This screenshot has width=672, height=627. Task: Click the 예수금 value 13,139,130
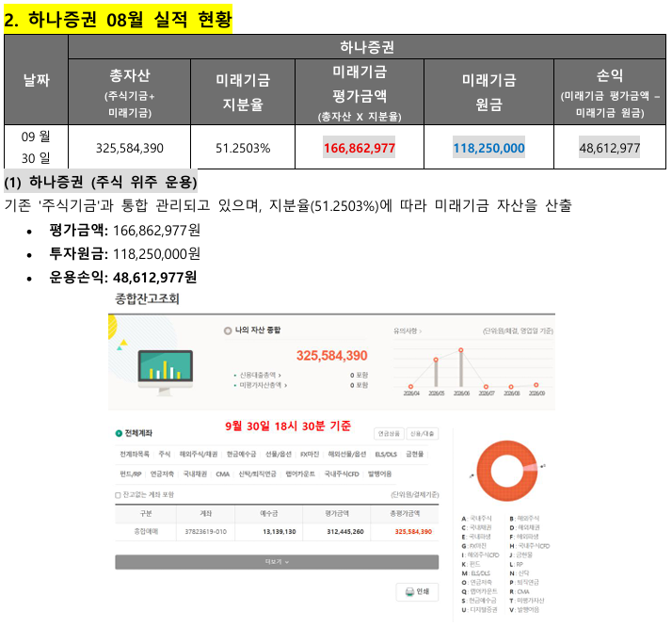coord(280,532)
